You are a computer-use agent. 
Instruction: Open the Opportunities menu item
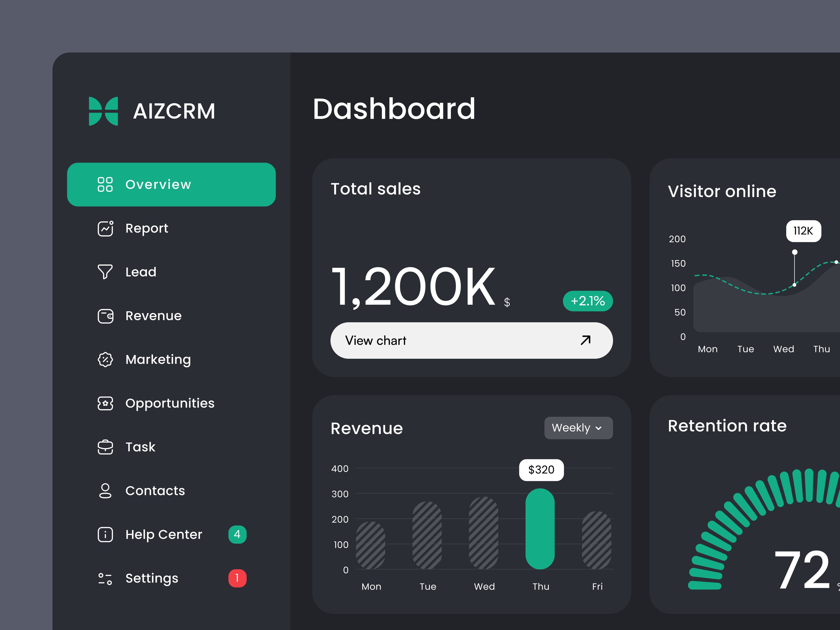coord(170,403)
